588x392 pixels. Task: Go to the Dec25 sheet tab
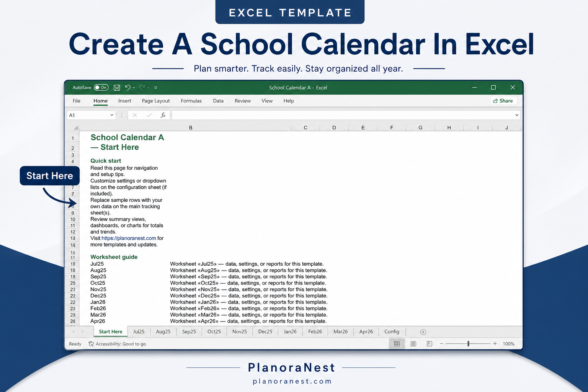point(265,332)
